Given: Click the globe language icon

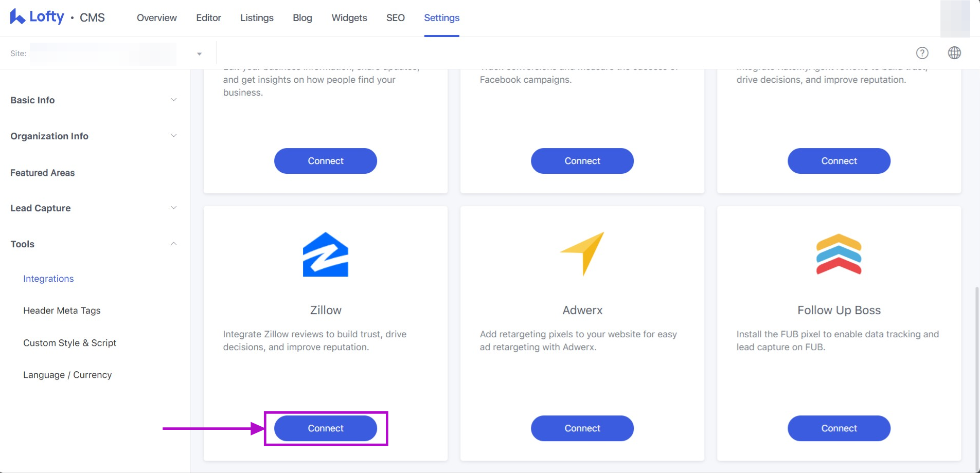Looking at the screenshot, I should pyautogui.click(x=954, y=53).
